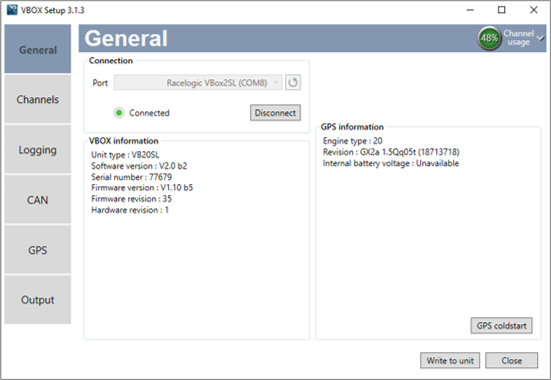Viewport: 551px width, 380px height.
Task: Select Serial number : 77679 text
Action: click(x=131, y=177)
